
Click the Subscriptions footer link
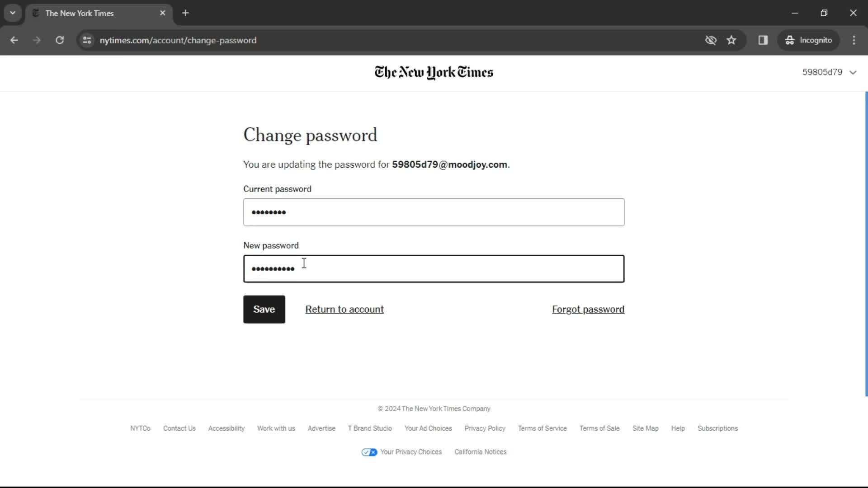(718, 428)
